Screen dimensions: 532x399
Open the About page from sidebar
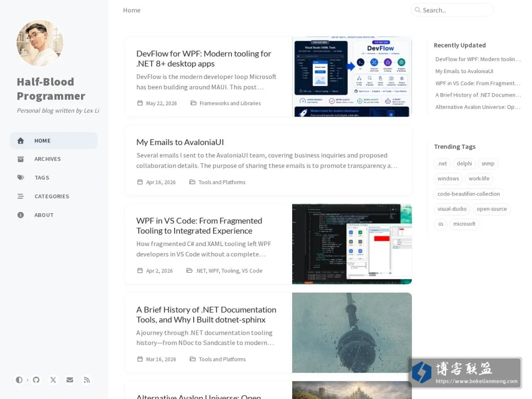click(x=54, y=215)
